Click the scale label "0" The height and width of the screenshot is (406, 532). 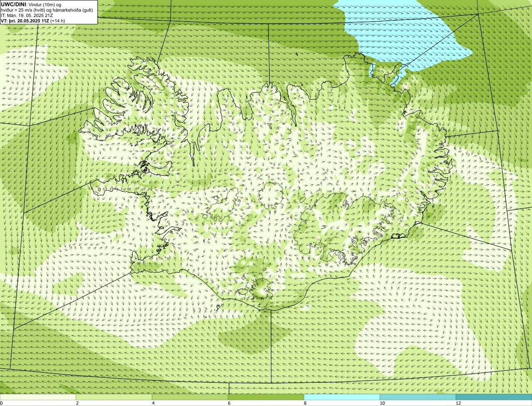[x=1, y=403]
